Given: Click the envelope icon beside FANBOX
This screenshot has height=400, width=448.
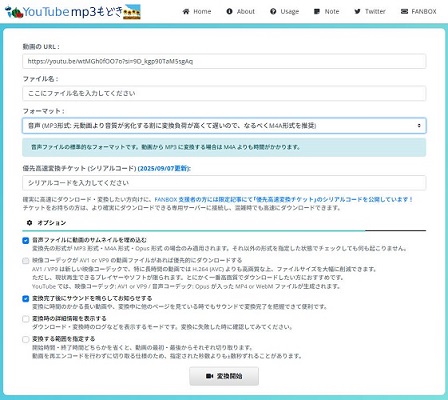Looking at the screenshot, I should 404,12.
